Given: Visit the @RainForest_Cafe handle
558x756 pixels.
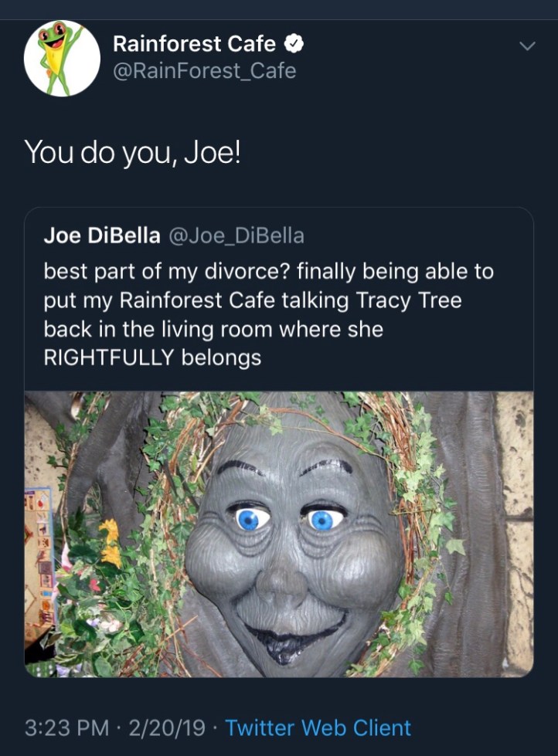Looking at the screenshot, I should click(204, 71).
